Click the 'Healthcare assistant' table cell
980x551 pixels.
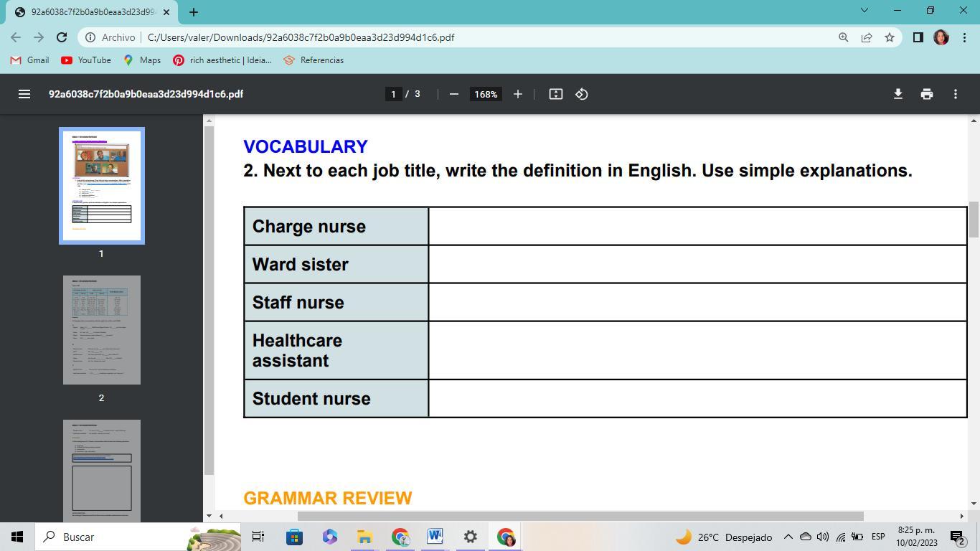click(x=336, y=350)
